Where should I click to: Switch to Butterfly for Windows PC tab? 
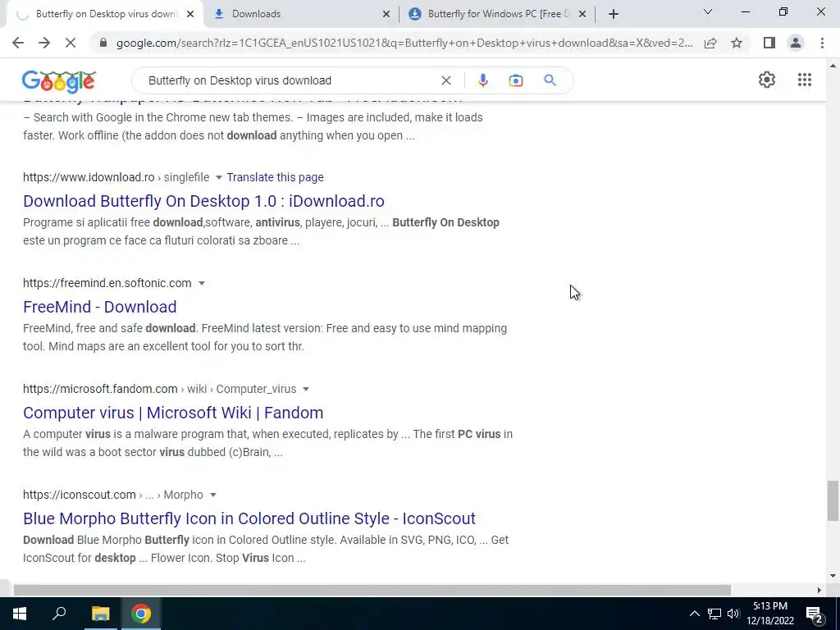(x=496, y=14)
